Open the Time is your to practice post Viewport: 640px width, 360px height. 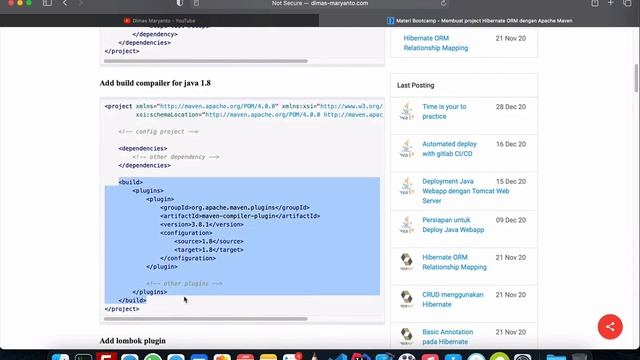[444, 111]
